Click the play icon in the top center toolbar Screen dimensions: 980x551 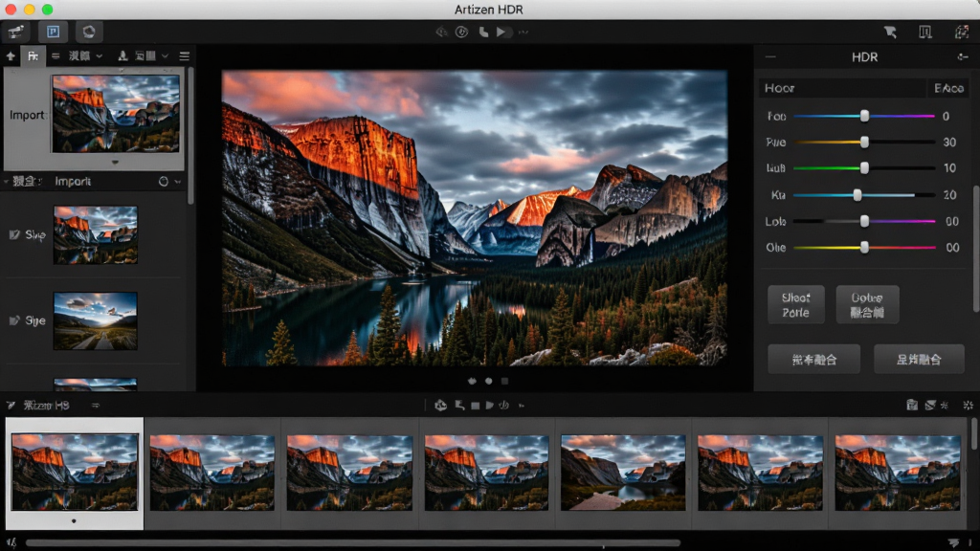click(x=501, y=32)
